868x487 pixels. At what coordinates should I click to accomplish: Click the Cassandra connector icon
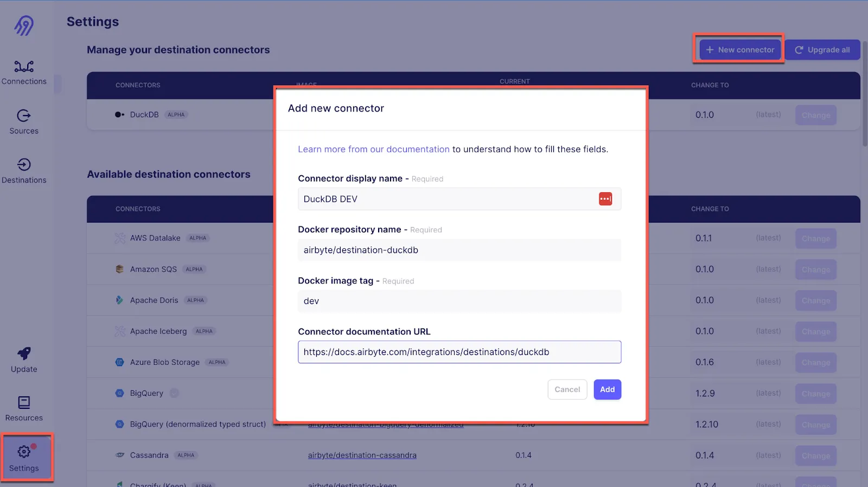[x=120, y=455]
